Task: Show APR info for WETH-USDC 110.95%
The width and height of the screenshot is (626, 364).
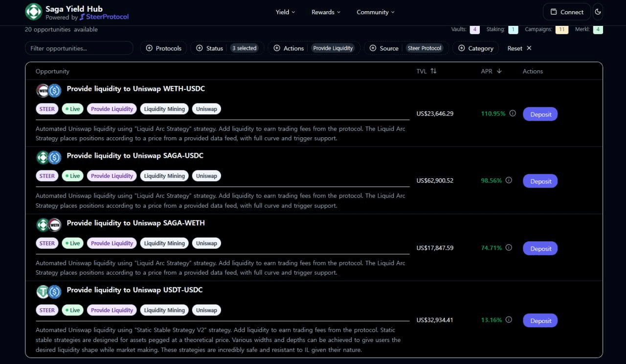Action: [x=513, y=113]
